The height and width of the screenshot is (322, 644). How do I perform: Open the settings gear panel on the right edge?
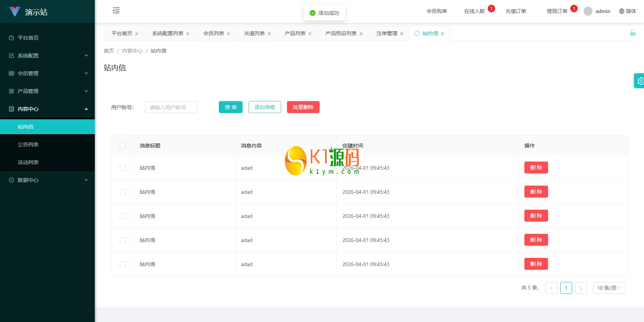tap(640, 81)
